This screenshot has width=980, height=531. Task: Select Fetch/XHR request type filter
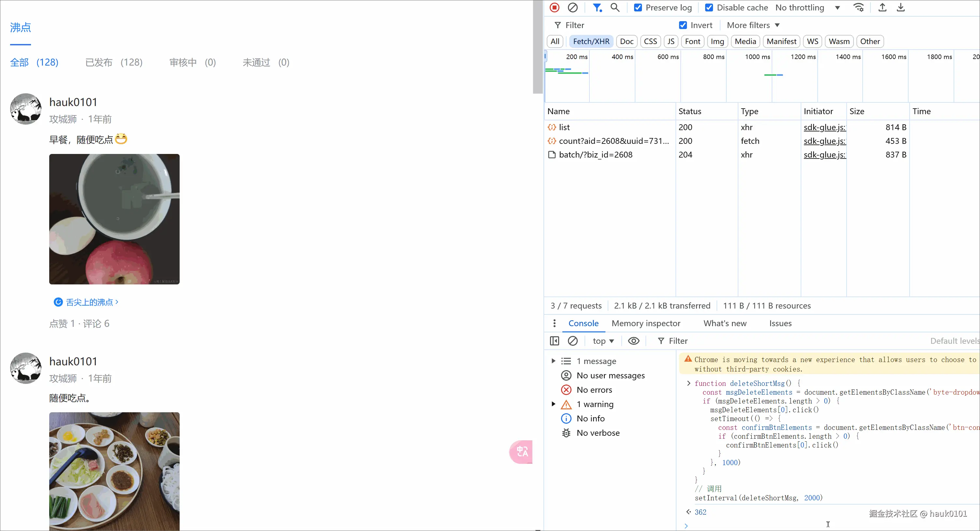tap(591, 41)
